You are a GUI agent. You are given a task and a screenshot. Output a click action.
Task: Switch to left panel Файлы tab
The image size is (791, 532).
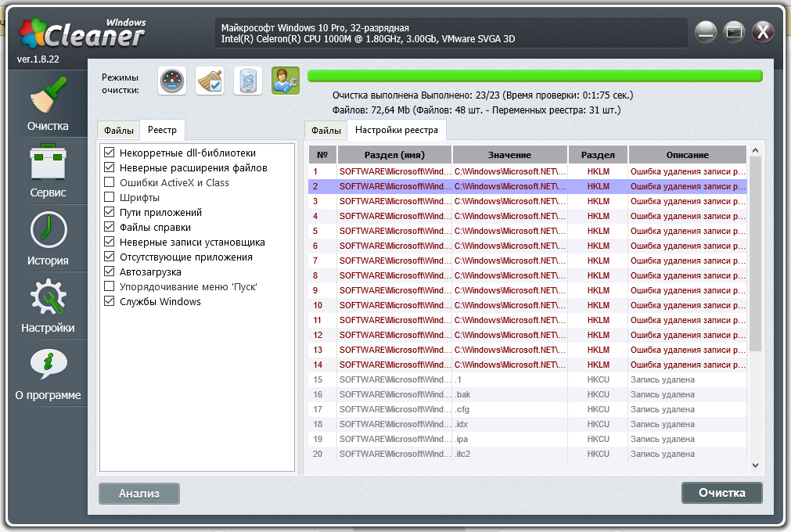119,130
